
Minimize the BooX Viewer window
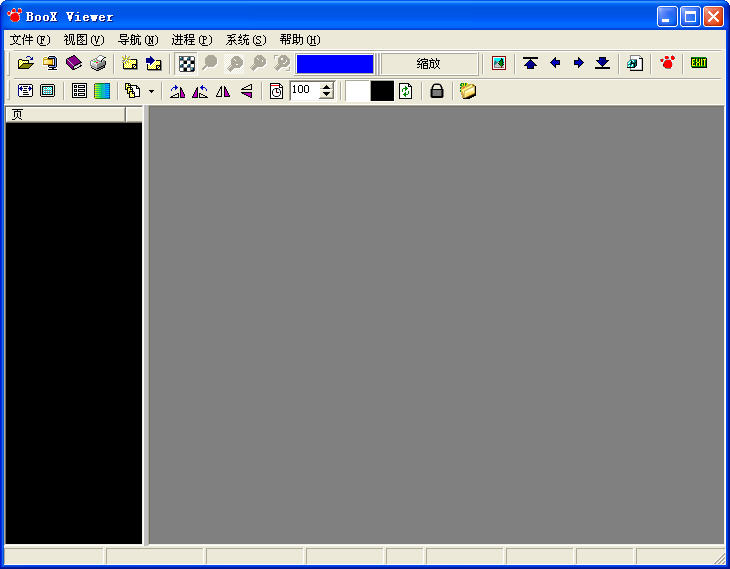[667, 17]
